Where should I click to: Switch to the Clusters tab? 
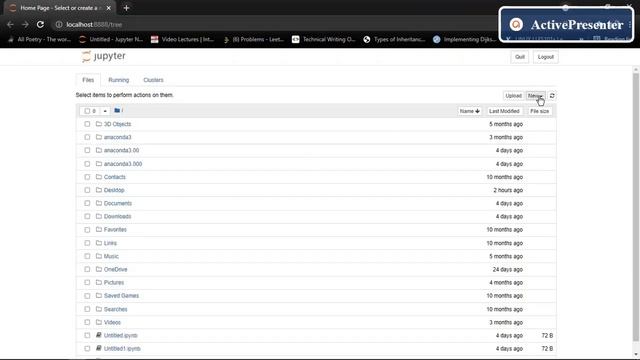tap(153, 80)
